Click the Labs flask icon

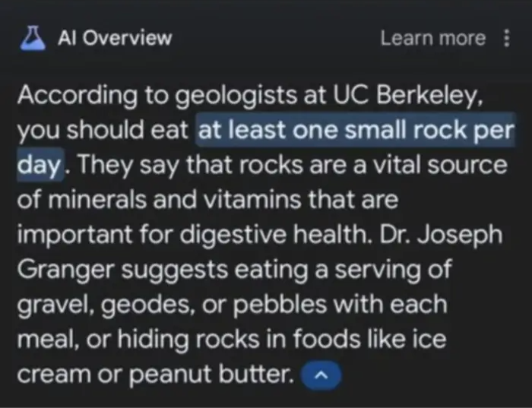(x=33, y=38)
